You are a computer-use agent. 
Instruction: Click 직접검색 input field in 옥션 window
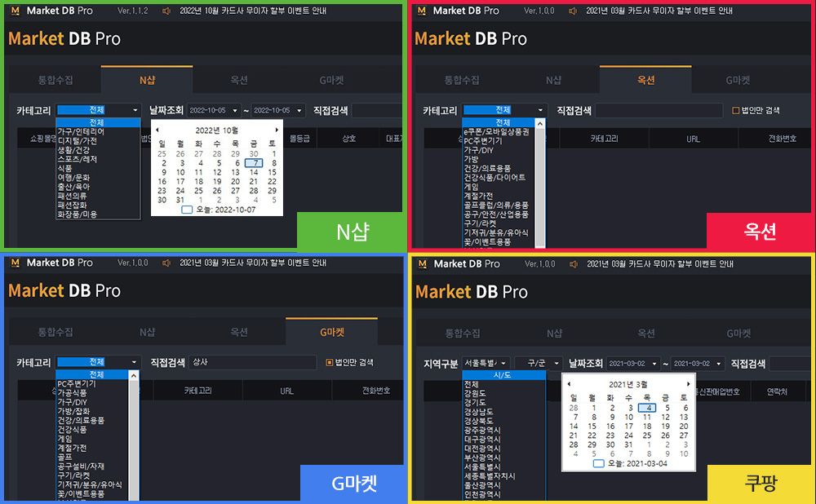(x=659, y=110)
